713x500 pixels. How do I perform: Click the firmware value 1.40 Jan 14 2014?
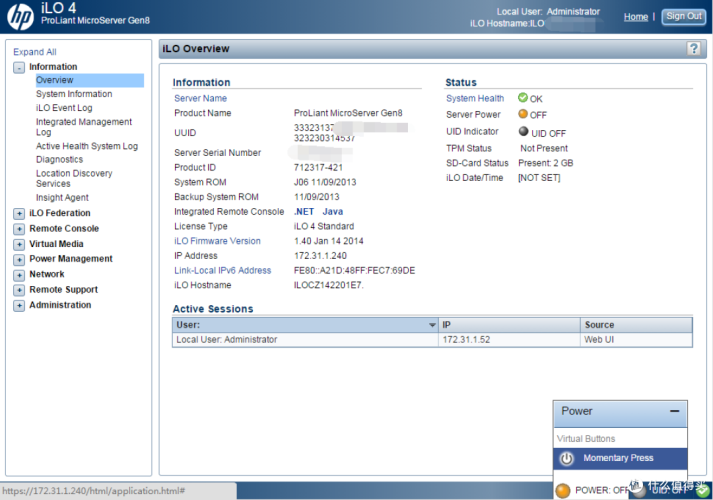(x=329, y=241)
